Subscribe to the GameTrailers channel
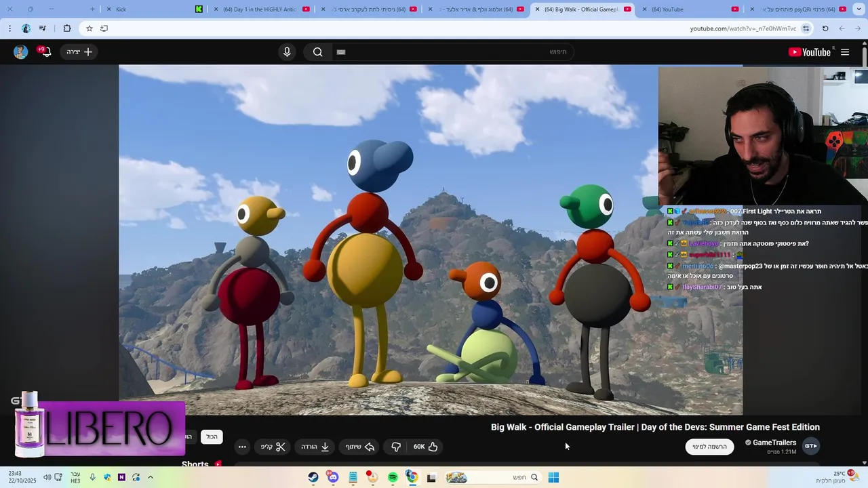This screenshot has height=488, width=868. tap(709, 447)
